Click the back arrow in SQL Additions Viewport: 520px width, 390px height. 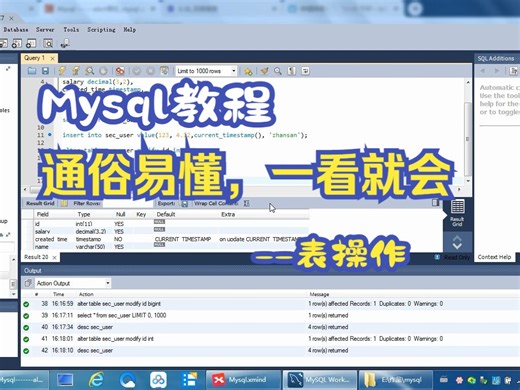tap(482, 71)
